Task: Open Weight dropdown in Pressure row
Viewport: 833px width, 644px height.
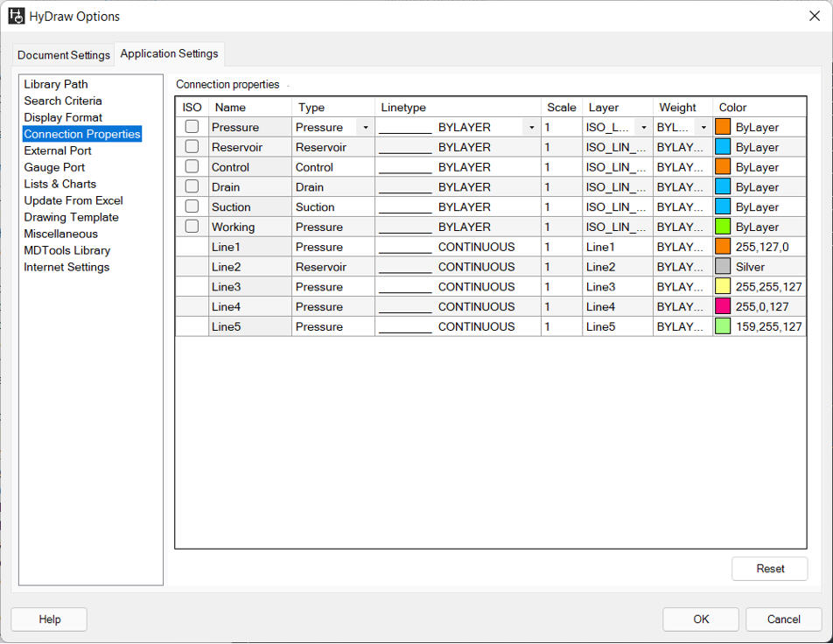Action: coord(703,128)
